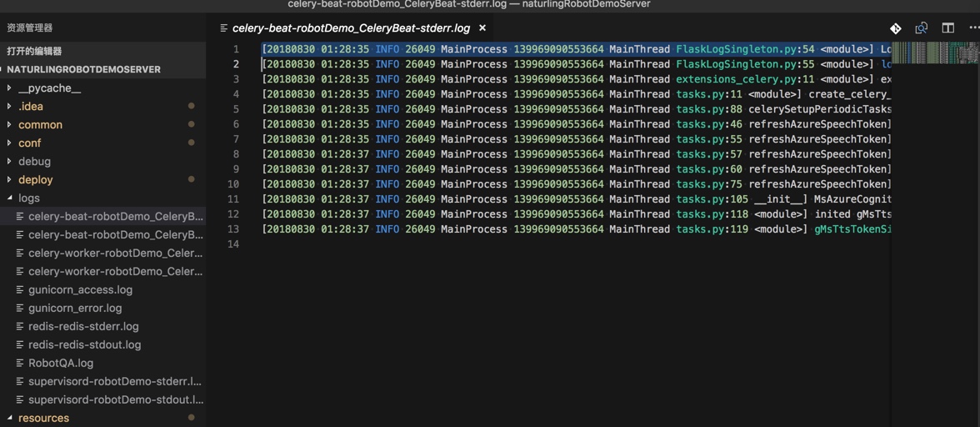Click the file icon on the editor tab
The height and width of the screenshot is (427, 980).
pyautogui.click(x=224, y=28)
